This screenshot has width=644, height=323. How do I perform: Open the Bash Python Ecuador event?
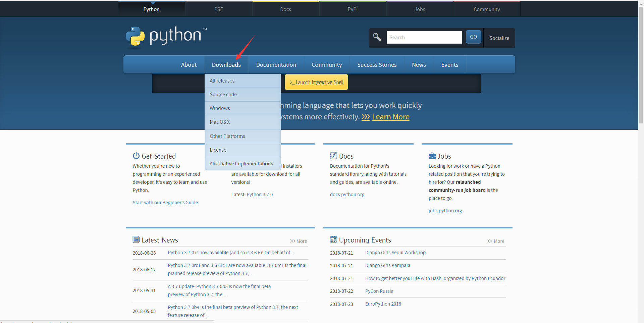[435, 278]
